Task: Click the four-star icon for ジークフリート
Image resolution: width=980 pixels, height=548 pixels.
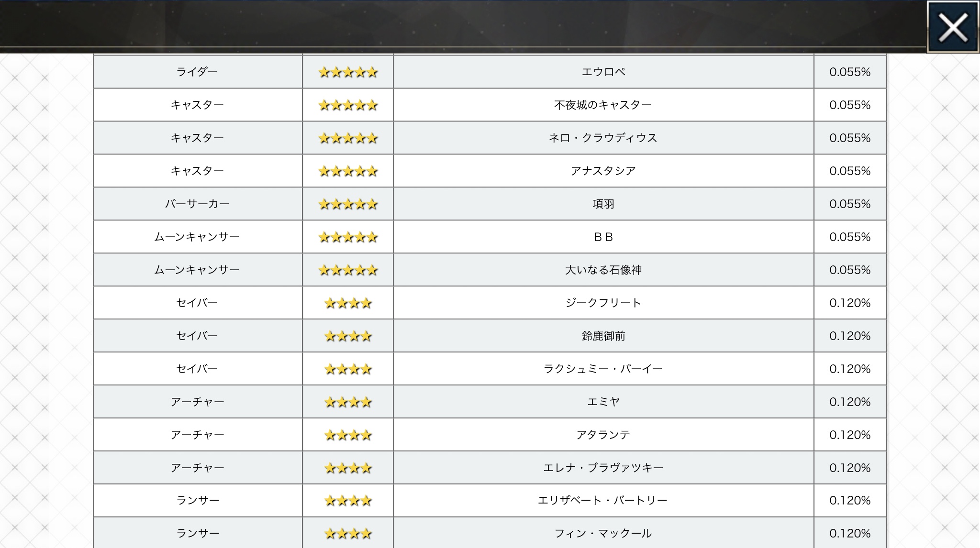Action: [x=348, y=303]
